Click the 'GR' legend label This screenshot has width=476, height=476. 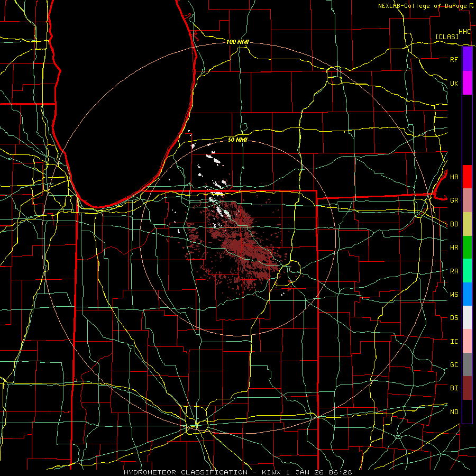click(454, 200)
